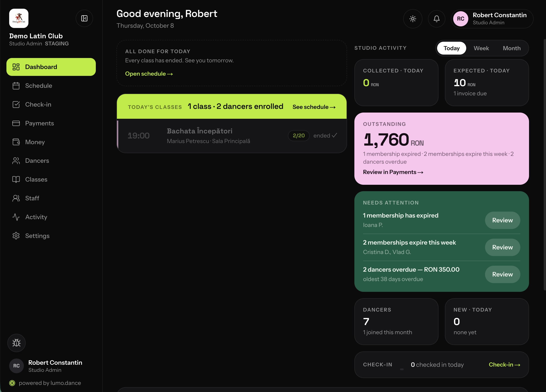Open the notifications bell
Screen dimensions: 546x392
coord(436,19)
